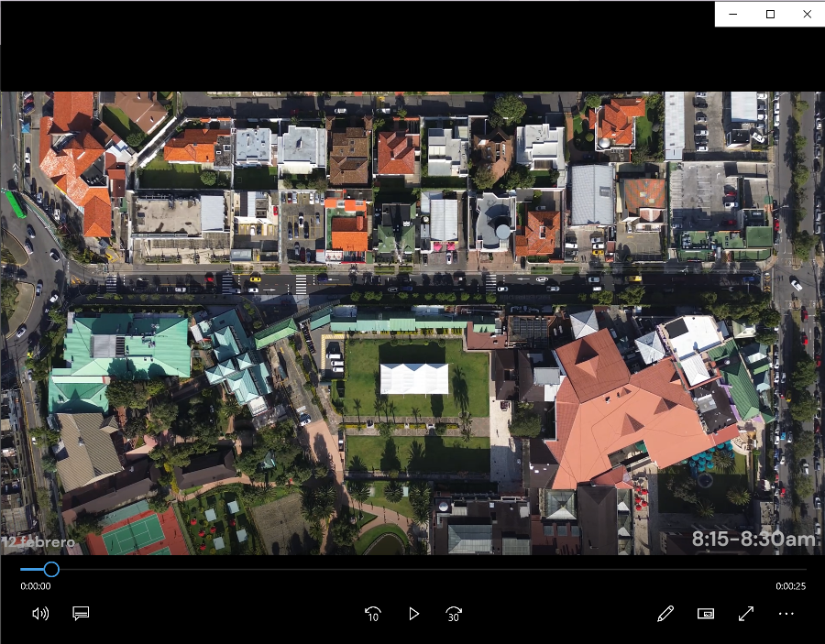Switch to mini view mode
This screenshot has width=825, height=644.
[x=706, y=614]
